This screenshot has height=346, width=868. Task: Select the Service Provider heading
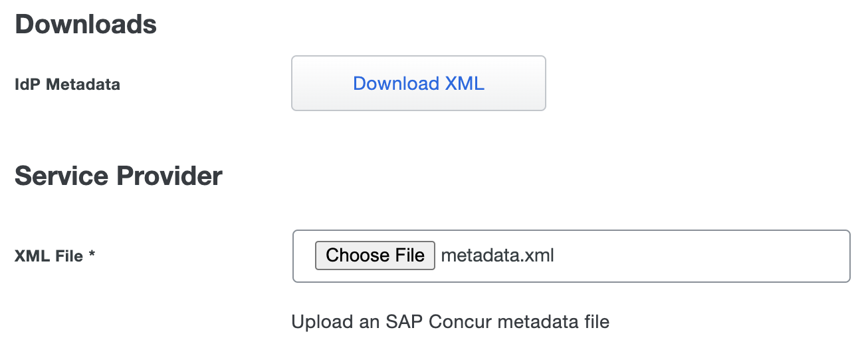[118, 176]
